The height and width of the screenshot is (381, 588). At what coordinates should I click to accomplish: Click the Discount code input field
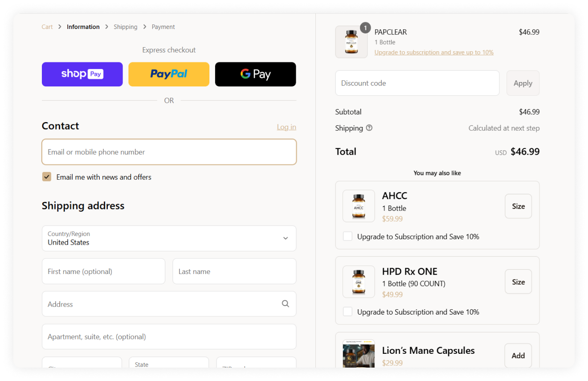[417, 83]
